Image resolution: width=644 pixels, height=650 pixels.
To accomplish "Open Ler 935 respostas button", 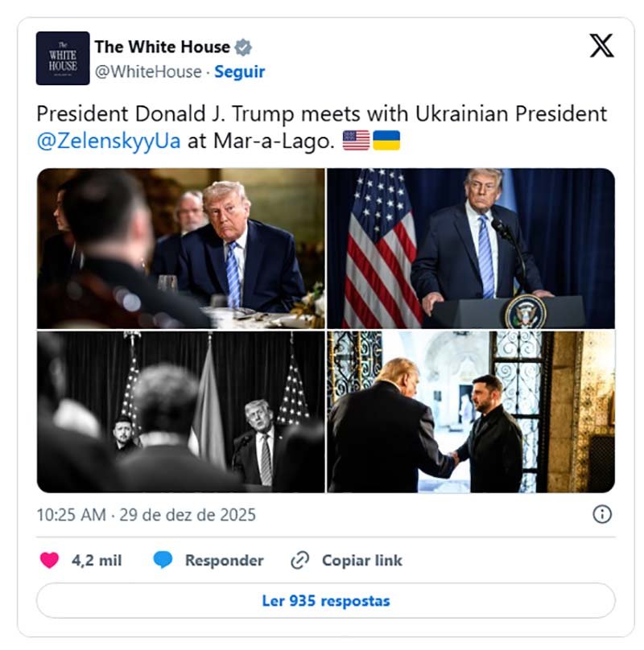I will (x=326, y=601).
